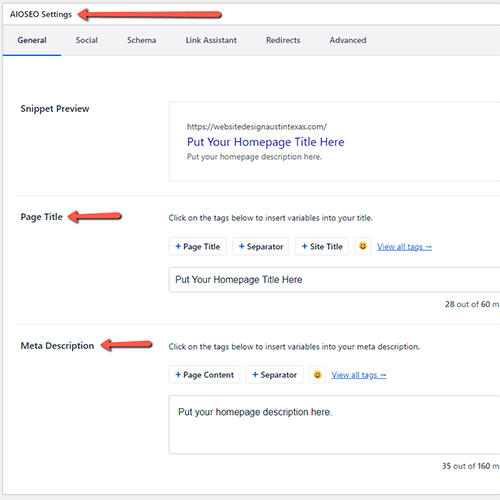Open emoji picker for Page Title
Viewport: 500px width, 500px height.
[x=363, y=246]
